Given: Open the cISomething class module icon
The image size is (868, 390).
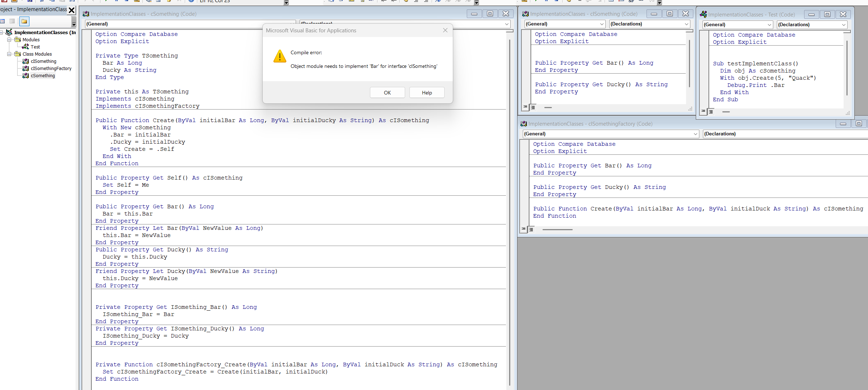Looking at the screenshot, I should [26, 61].
